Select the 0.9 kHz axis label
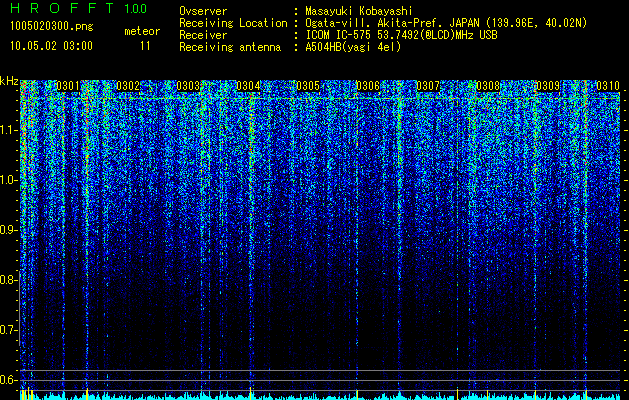 coord(8,230)
